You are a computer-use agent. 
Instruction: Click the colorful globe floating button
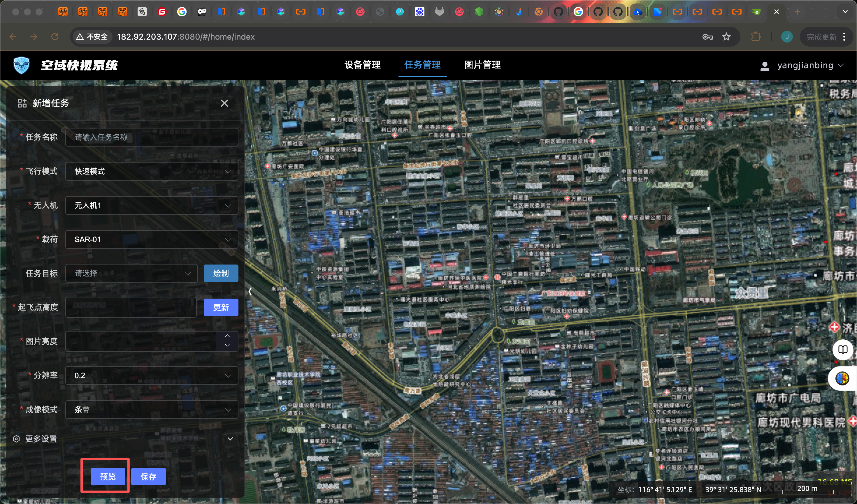(842, 378)
